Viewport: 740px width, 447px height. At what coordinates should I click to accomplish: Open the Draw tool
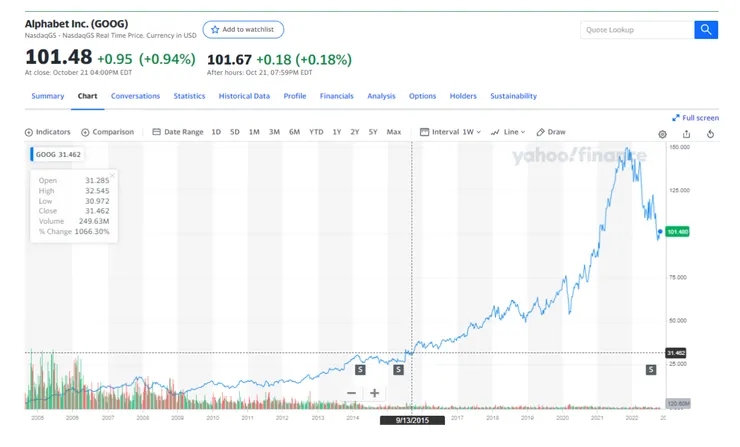tap(551, 132)
